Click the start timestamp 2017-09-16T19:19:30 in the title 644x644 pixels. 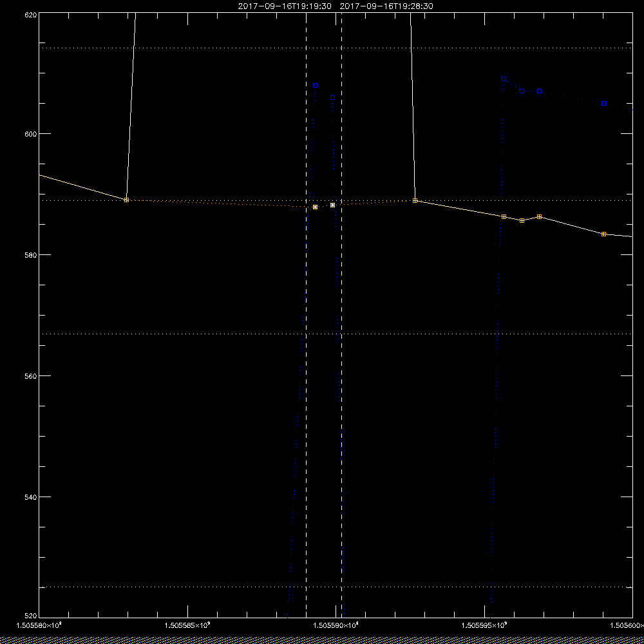click(285, 6)
